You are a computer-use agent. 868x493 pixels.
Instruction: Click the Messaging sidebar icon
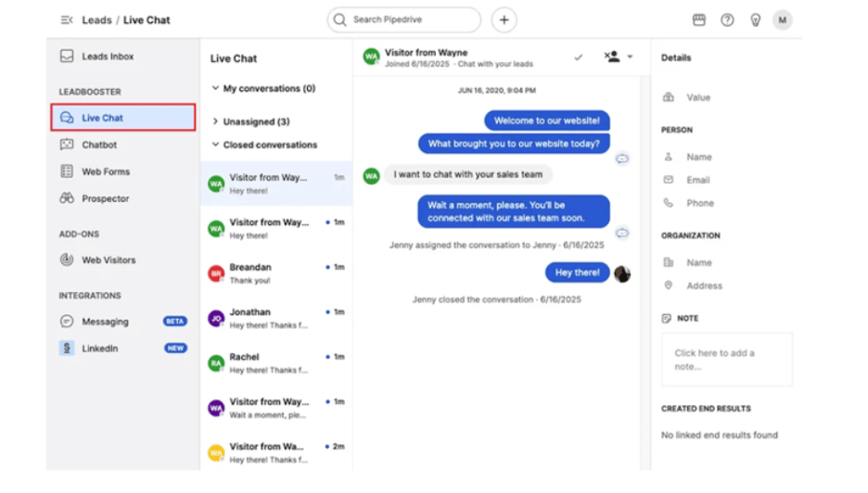pos(67,322)
